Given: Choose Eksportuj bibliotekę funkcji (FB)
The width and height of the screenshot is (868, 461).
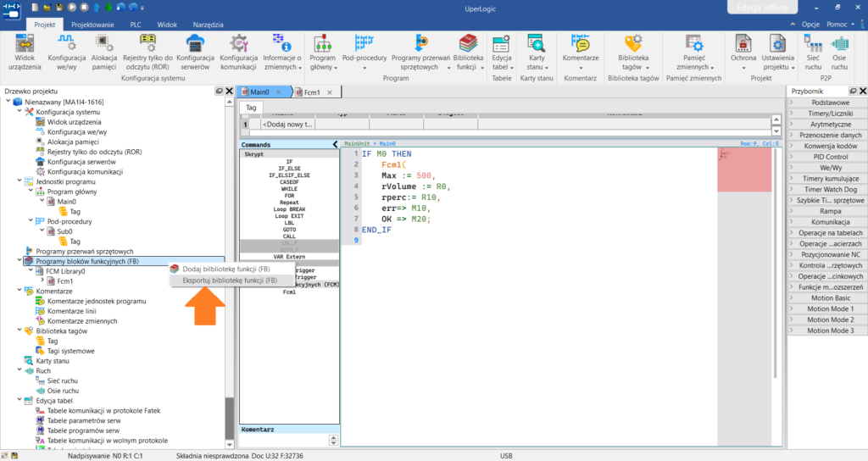Looking at the screenshot, I should click(x=231, y=280).
